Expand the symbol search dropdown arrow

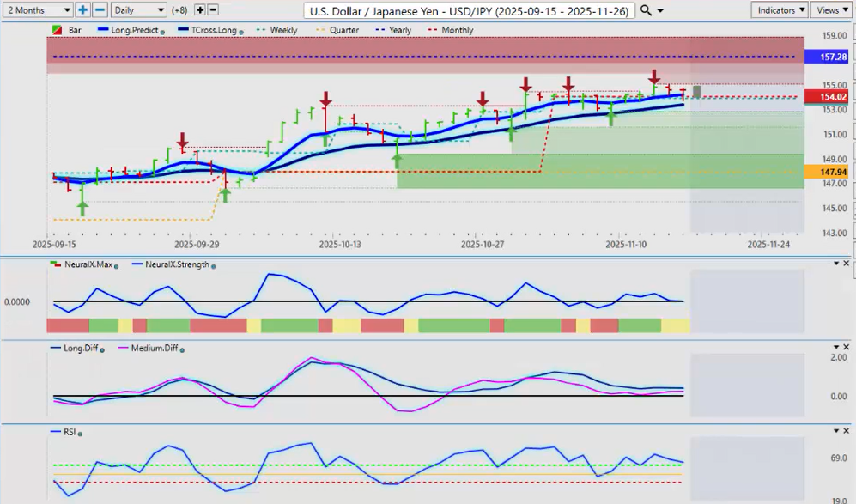660,10
